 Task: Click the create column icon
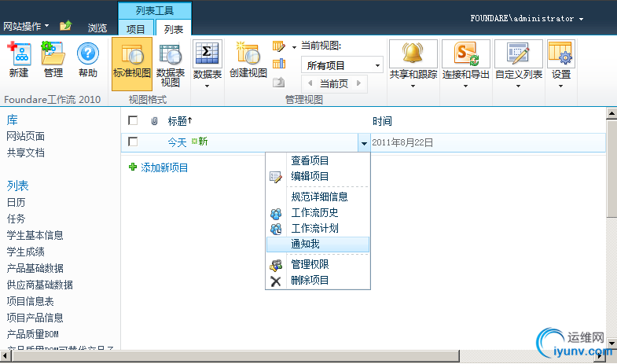(278, 64)
